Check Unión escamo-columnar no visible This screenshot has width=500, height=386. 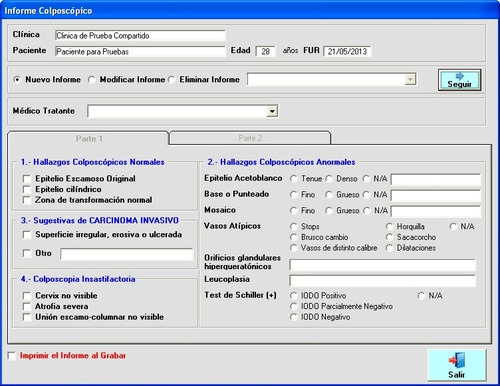tap(27, 317)
